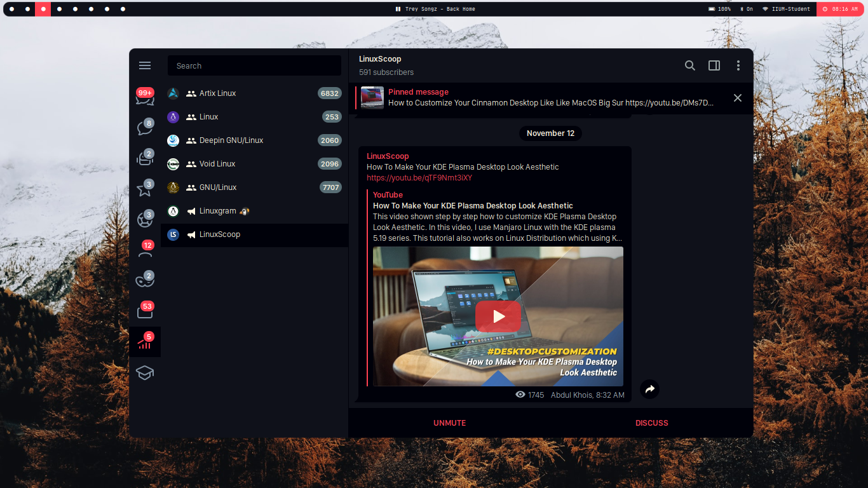Open the hamburger main menu

point(145,65)
